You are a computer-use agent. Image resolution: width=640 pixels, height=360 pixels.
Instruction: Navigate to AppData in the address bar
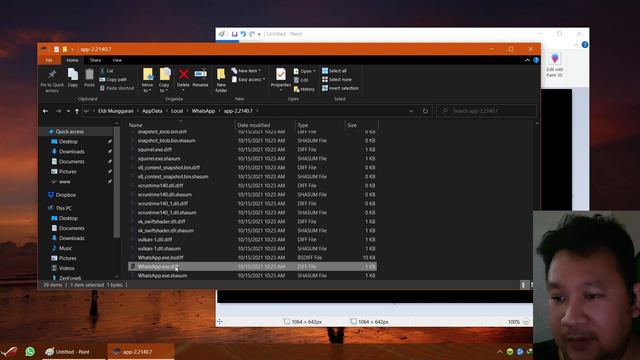pyautogui.click(x=152, y=111)
